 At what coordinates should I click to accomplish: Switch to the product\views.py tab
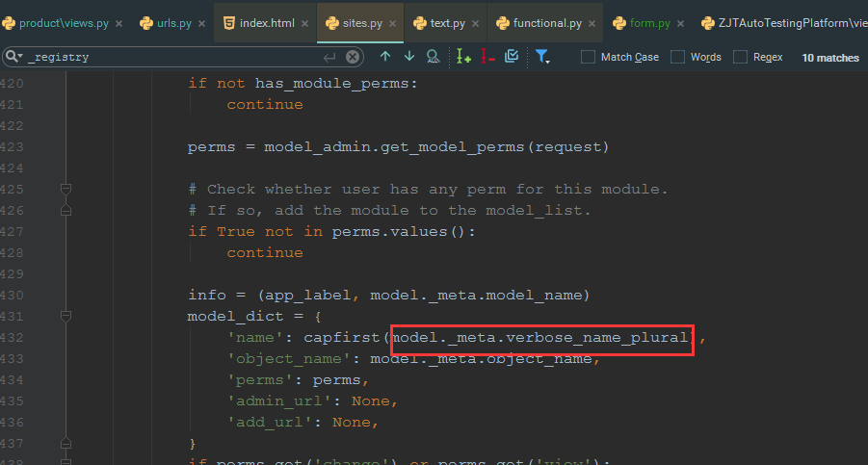point(64,23)
